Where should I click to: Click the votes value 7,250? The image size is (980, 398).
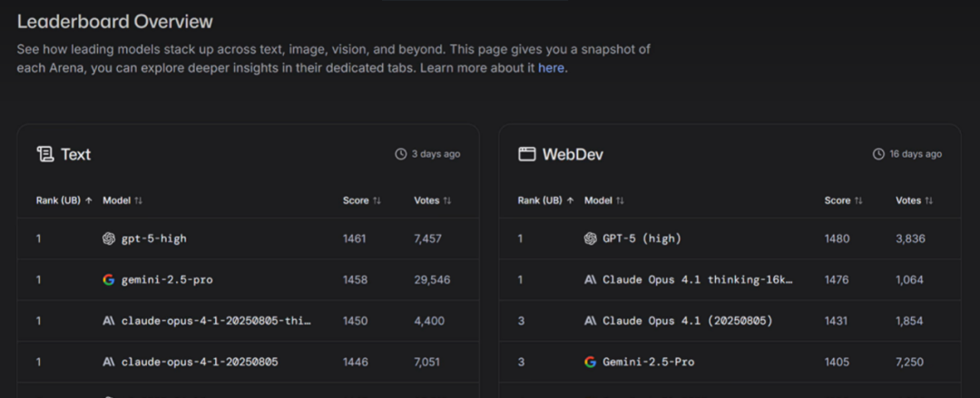click(x=909, y=362)
